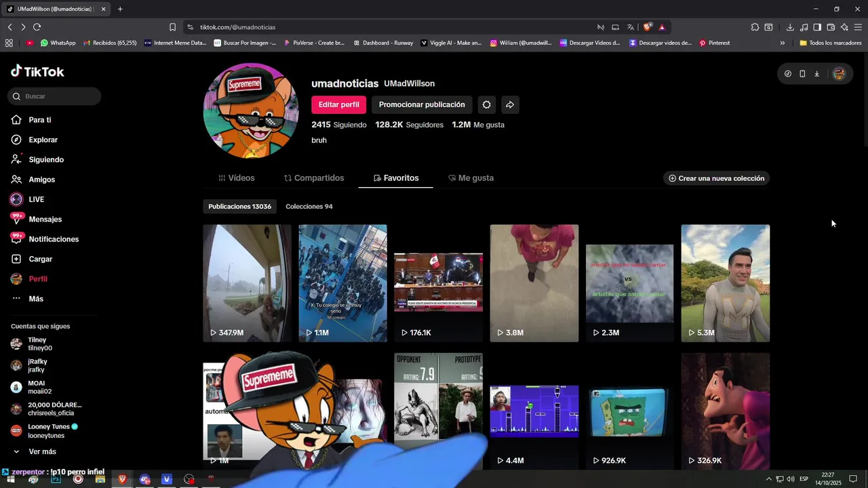The width and height of the screenshot is (868, 488).
Task: Select Publicaciones 13036 filter
Action: [239, 206]
